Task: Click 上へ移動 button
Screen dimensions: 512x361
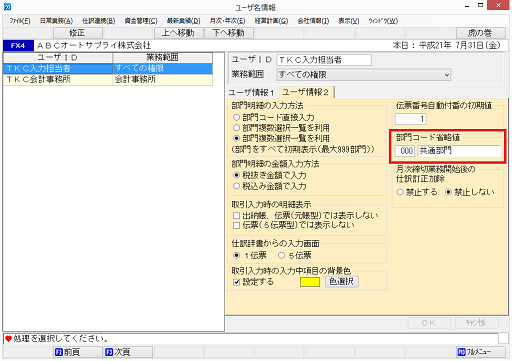Action: [x=178, y=33]
